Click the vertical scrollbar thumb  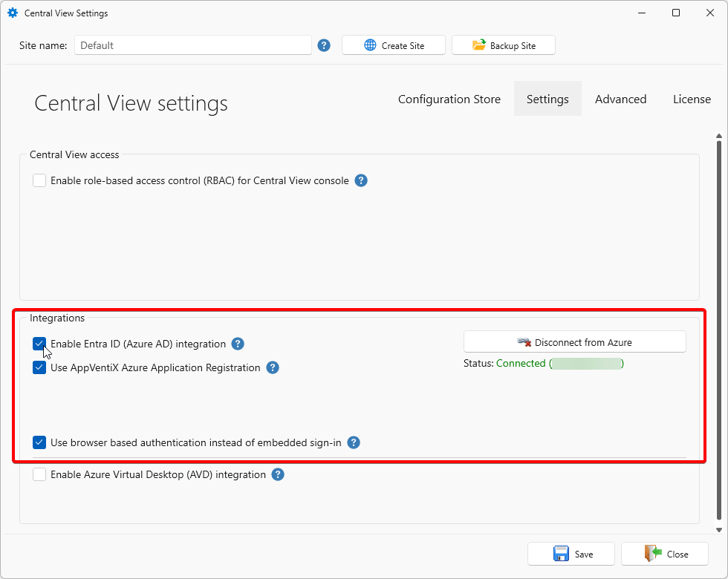point(719,330)
